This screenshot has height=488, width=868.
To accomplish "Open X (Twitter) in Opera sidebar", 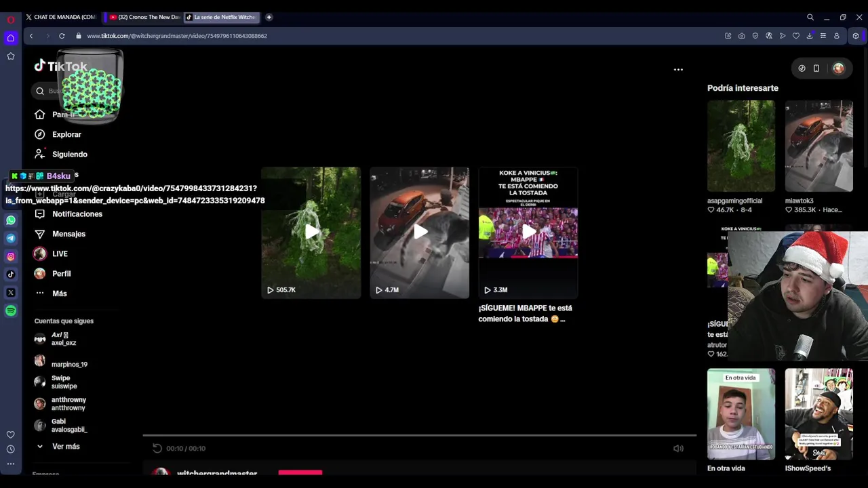I will tap(11, 293).
